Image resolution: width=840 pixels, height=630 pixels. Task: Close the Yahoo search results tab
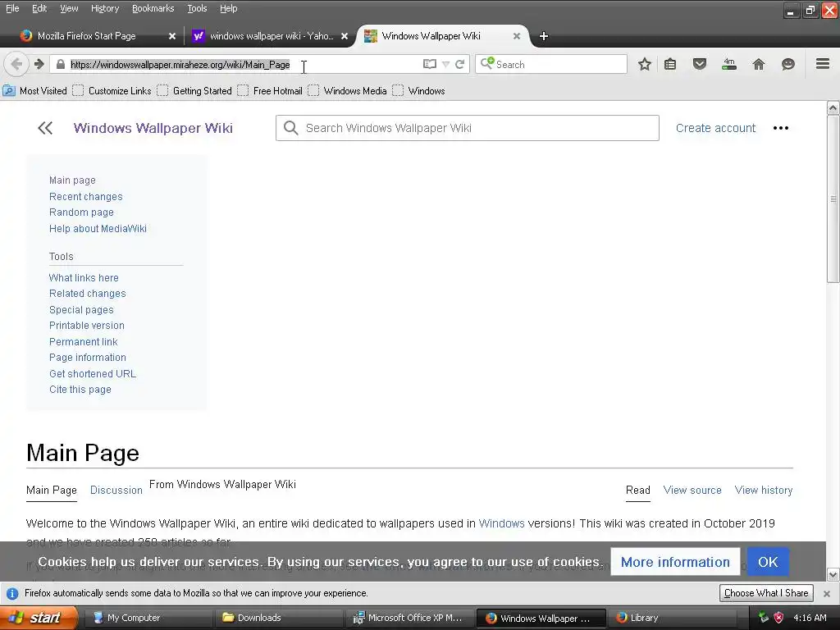tap(345, 36)
